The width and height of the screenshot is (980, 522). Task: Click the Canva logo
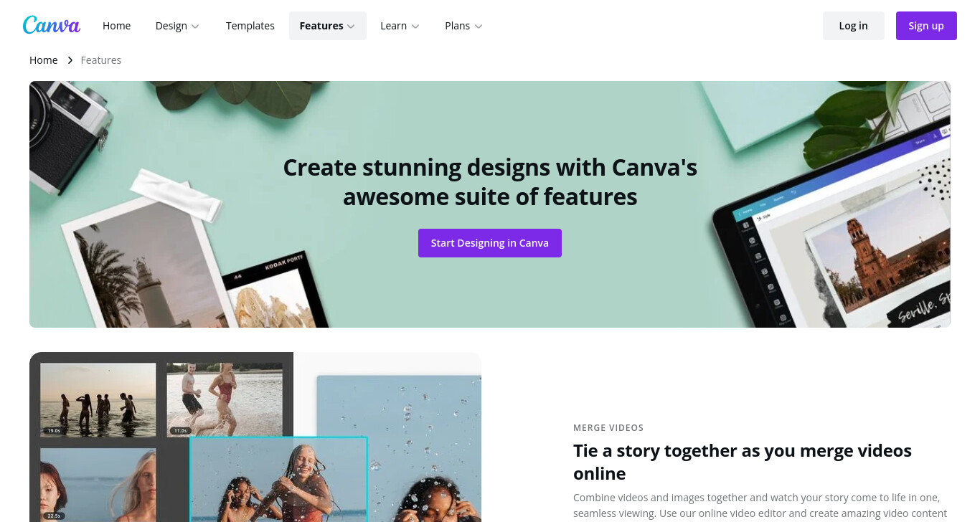point(52,26)
